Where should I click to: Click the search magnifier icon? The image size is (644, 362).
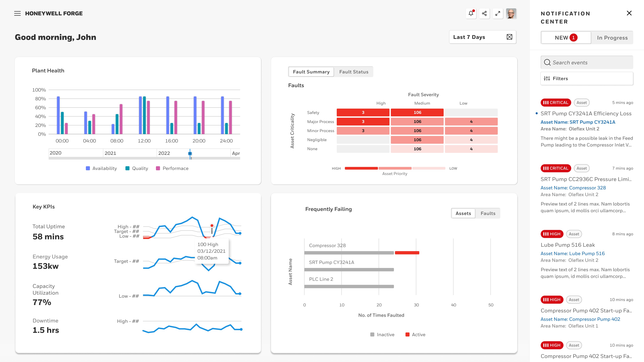point(547,63)
